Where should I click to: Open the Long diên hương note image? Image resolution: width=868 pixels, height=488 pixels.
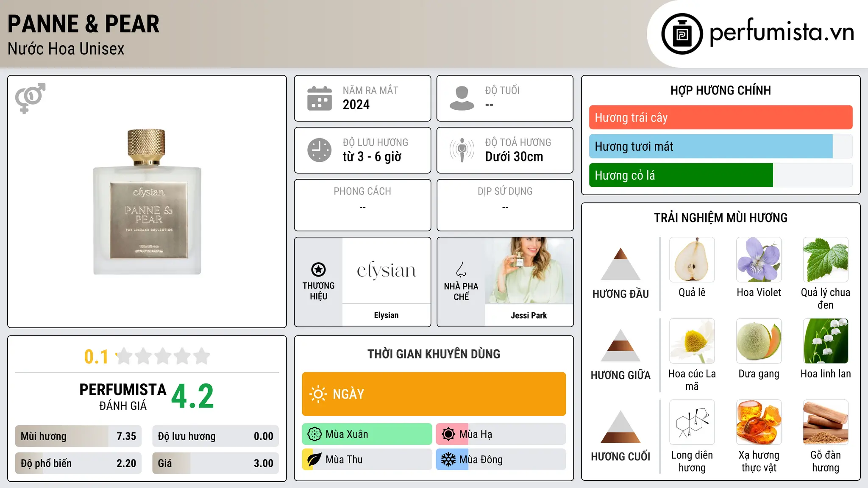[692, 422]
